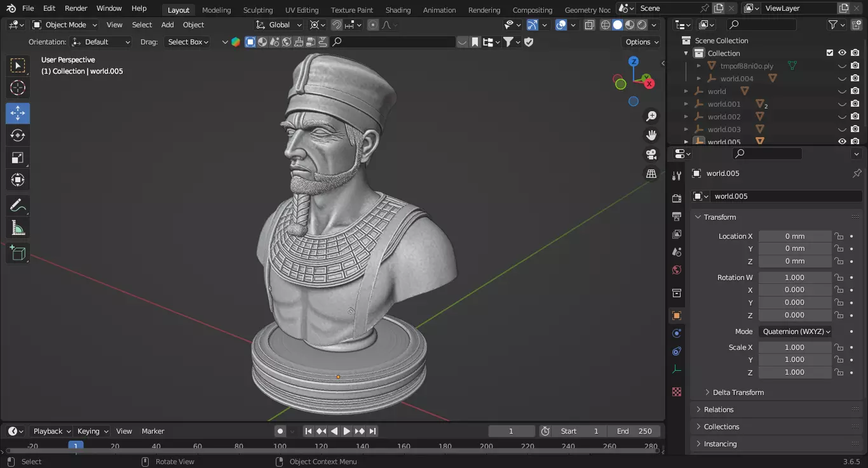Select the Transform tool

click(18, 180)
